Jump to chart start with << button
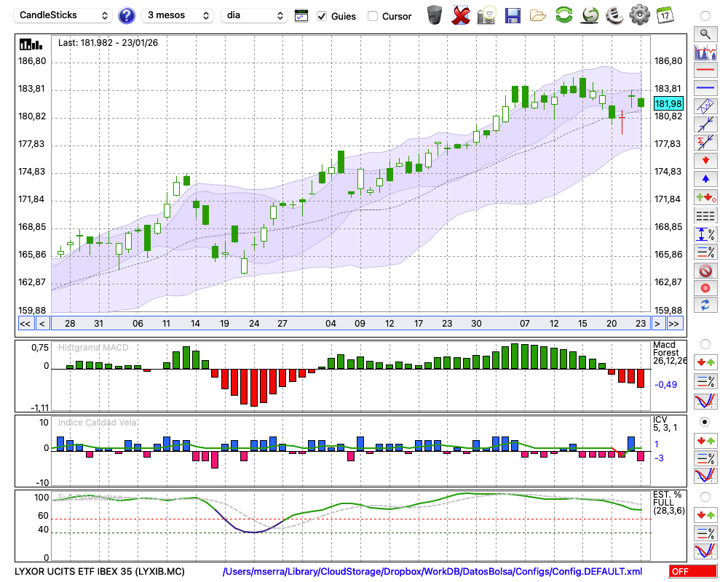 pos(25,324)
